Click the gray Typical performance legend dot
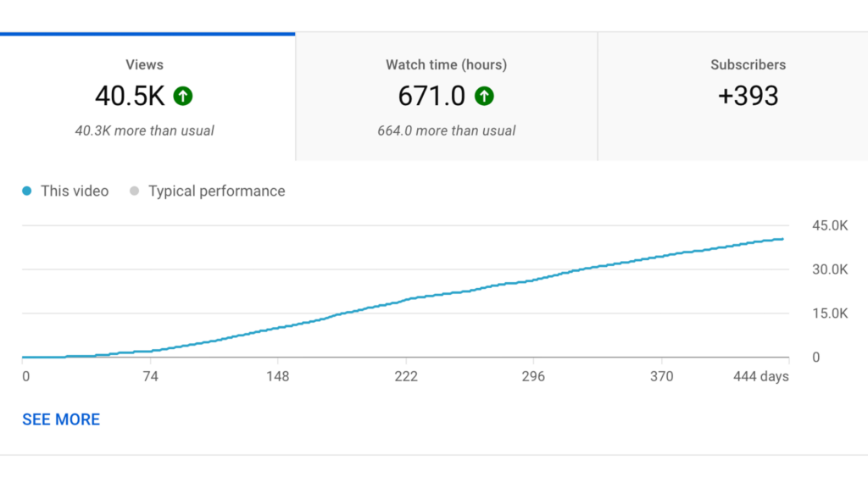Image resolution: width=868 pixels, height=488 pixels. point(135,191)
